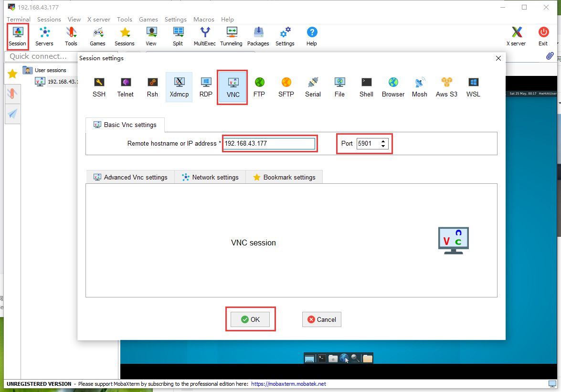Click the terminal icon in remote desktop dock
The height and width of the screenshot is (392, 561).
(x=322, y=358)
